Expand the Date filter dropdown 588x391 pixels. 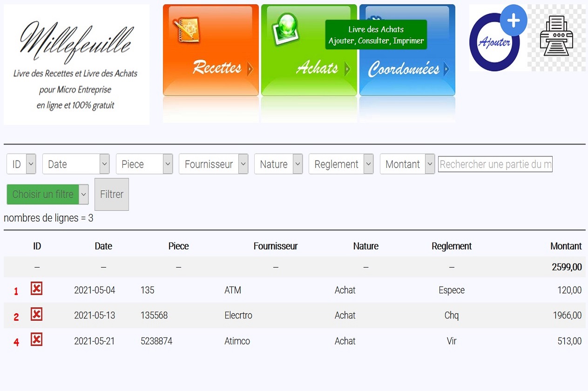click(76, 164)
